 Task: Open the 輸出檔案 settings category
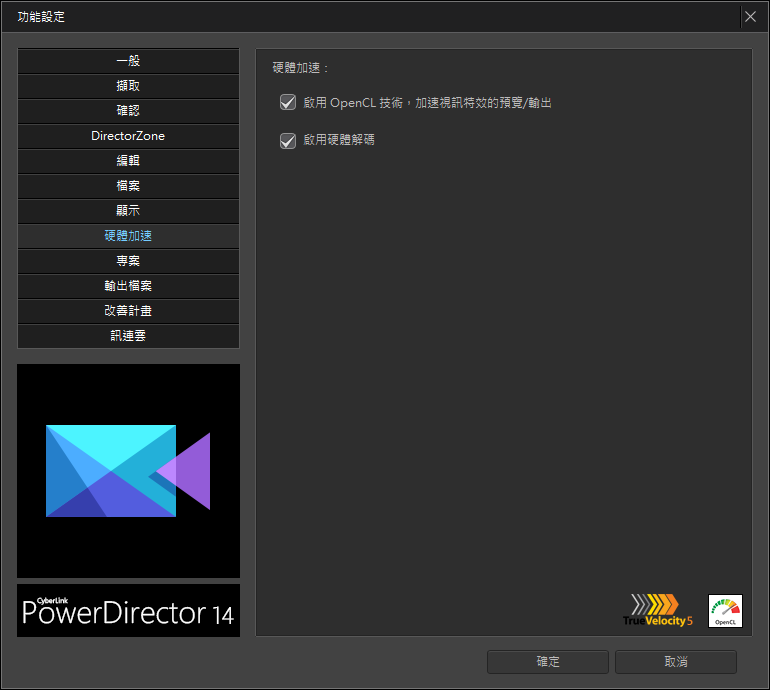[x=128, y=286]
